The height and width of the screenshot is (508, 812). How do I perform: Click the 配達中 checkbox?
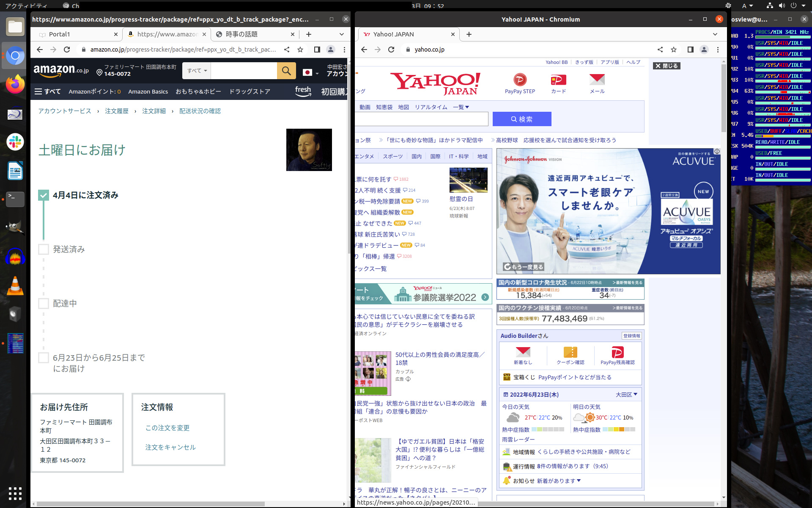(44, 303)
